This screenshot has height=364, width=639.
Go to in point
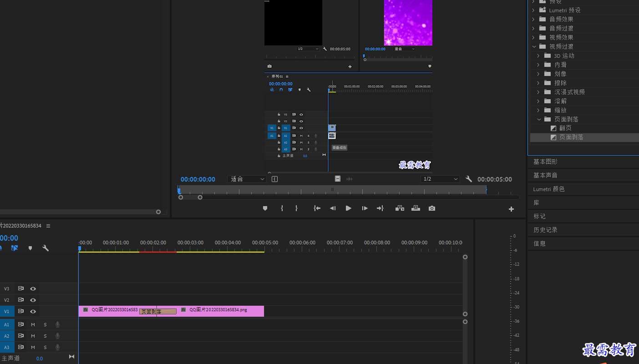click(x=317, y=208)
